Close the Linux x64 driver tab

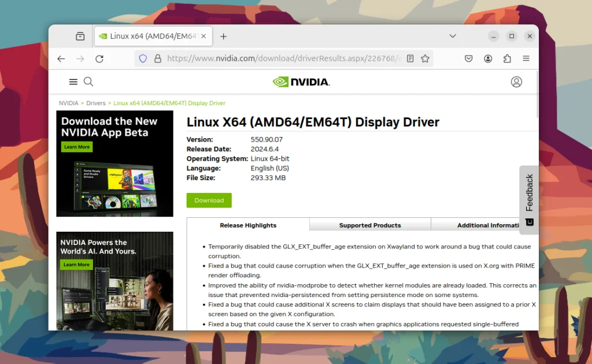[203, 36]
